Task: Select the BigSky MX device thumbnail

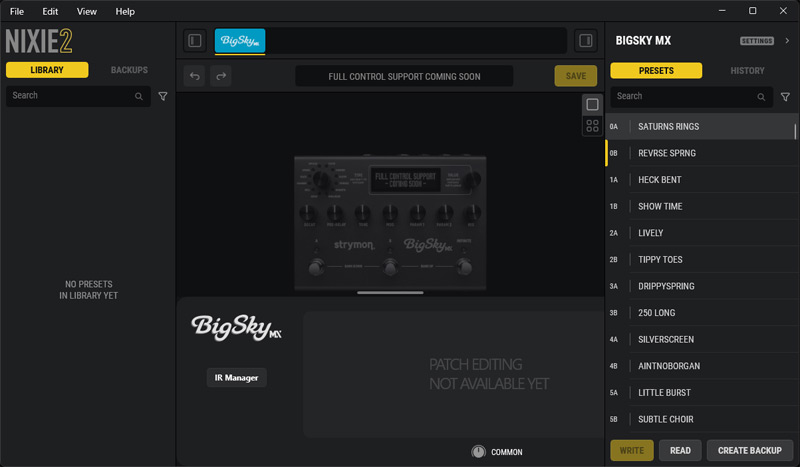Action: click(240, 41)
